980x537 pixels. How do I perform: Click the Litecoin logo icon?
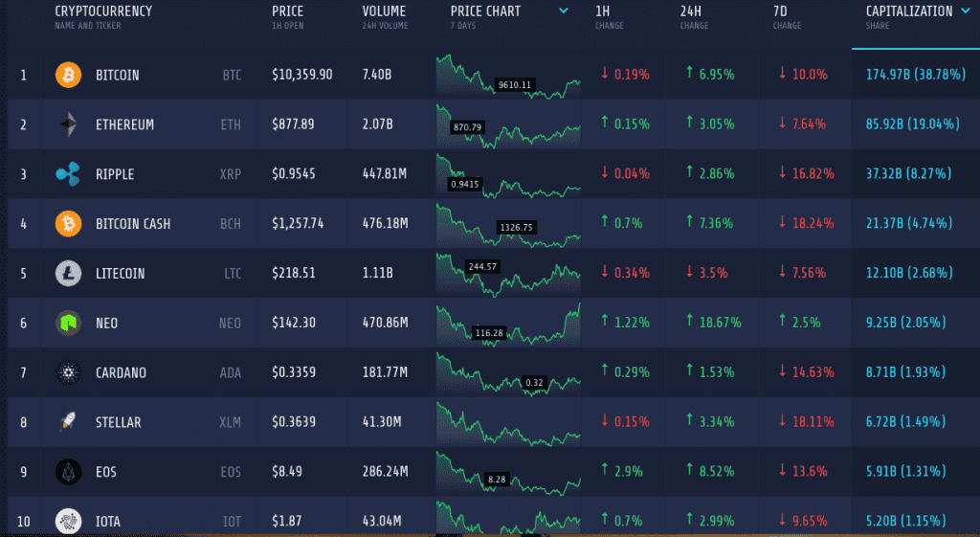pyautogui.click(x=68, y=273)
